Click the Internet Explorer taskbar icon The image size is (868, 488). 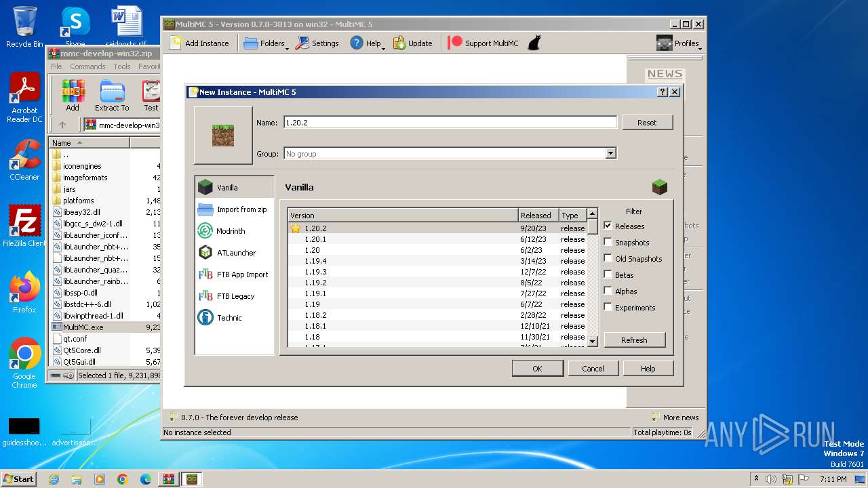click(54, 479)
